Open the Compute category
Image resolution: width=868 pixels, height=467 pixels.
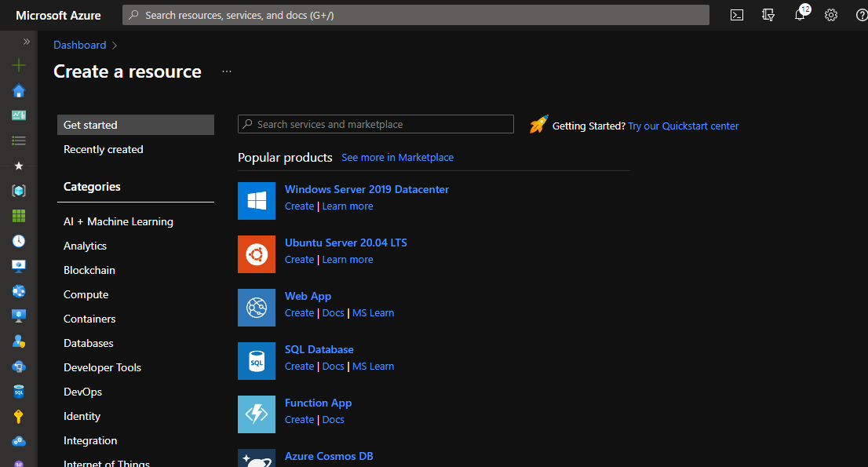(x=86, y=294)
